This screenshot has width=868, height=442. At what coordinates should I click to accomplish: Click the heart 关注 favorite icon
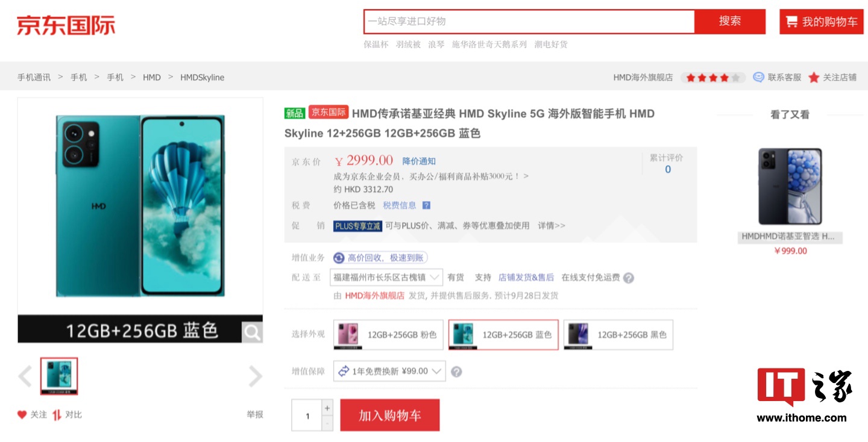tap(22, 414)
